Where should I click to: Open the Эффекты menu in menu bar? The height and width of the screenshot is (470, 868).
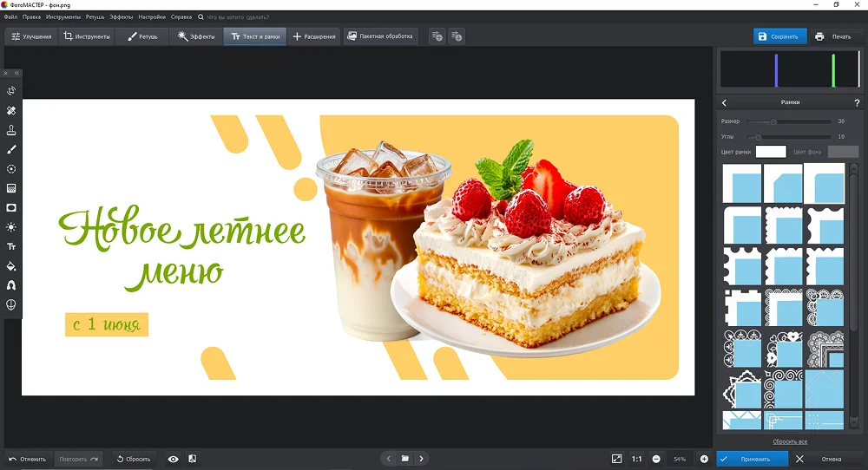121,16
